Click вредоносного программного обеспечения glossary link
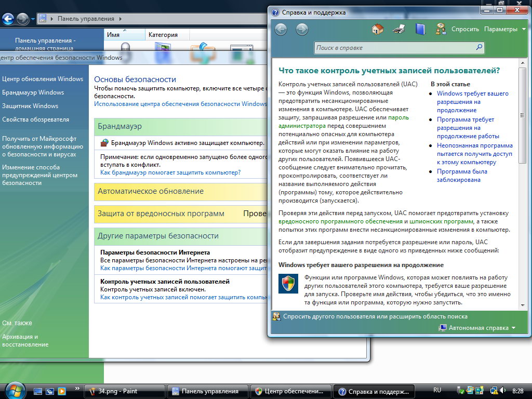This screenshot has height=399, width=532. pyautogui.click(x=340, y=221)
